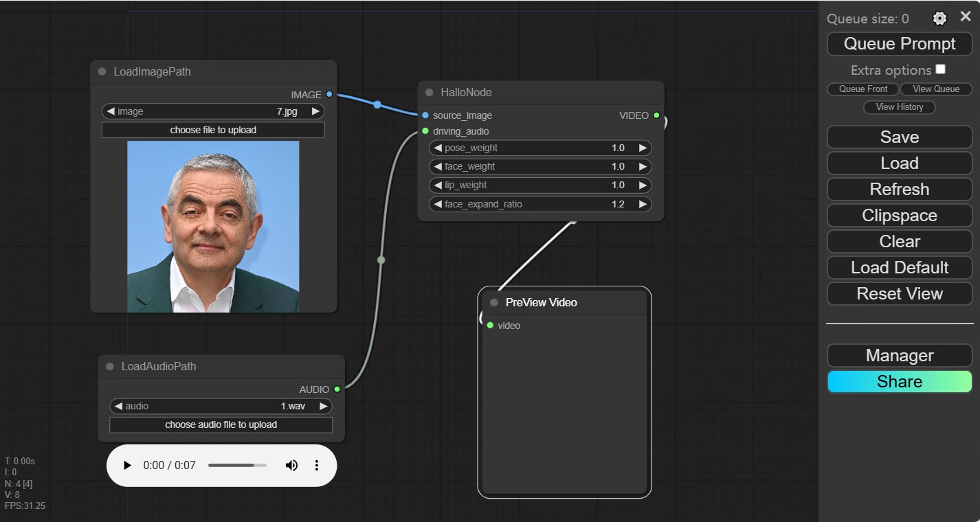Decrease face_expand_ratio with the left arrow
This screenshot has width=980, height=522.
click(x=437, y=204)
